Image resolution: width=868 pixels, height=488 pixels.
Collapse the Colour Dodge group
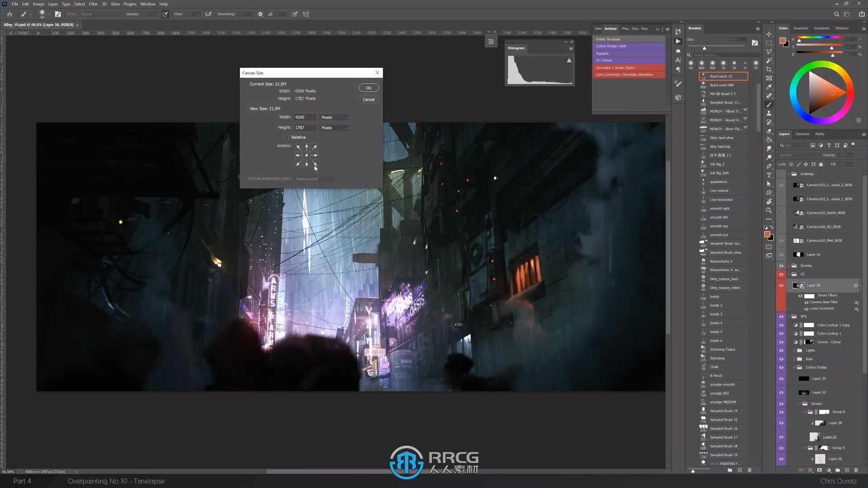click(x=794, y=367)
